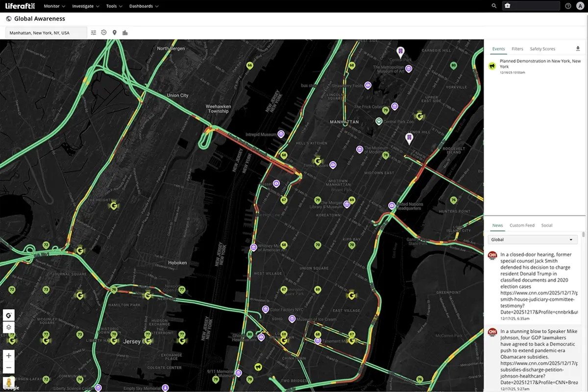Image resolution: width=588 pixels, height=392 pixels.
Task: Open the user profile avatar icon
Action: click(x=580, y=6)
